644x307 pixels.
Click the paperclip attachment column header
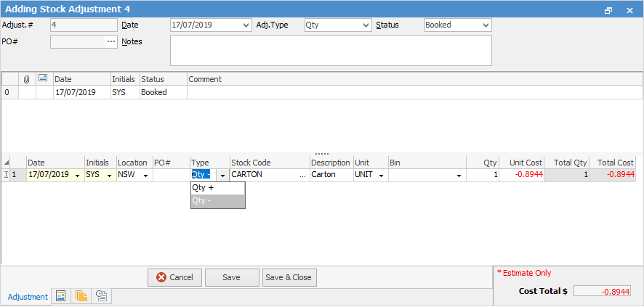(27, 79)
